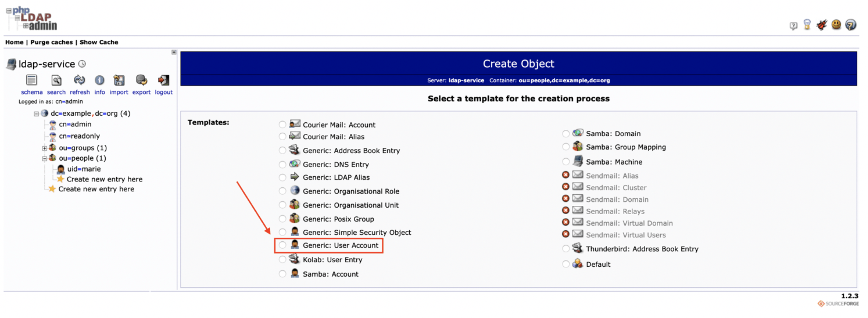This screenshot has height=318, width=868.
Task: Open the cn=readonly tree entry
Action: (x=79, y=136)
